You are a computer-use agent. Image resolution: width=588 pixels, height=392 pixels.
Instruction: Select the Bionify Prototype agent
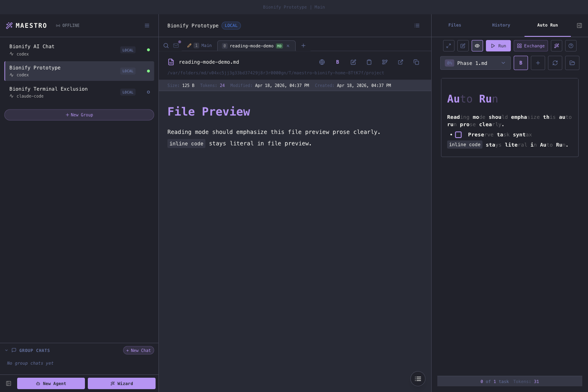[x=79, y=71]
